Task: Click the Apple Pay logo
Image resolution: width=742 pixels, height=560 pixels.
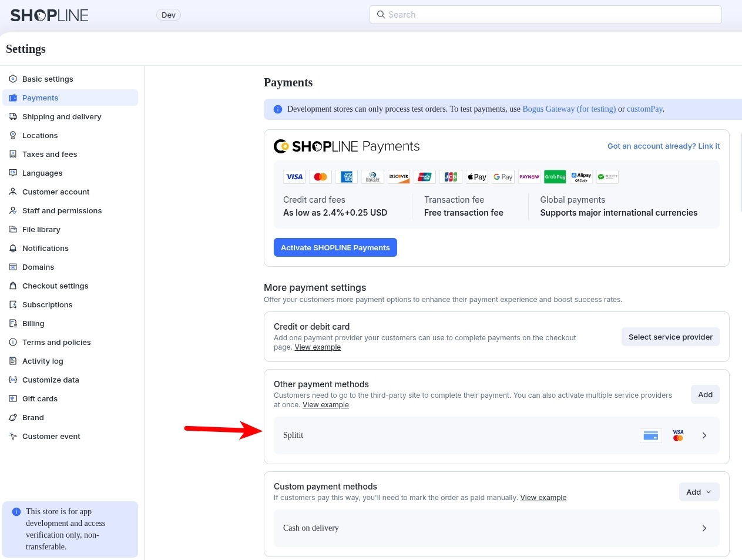Action: 477,177
